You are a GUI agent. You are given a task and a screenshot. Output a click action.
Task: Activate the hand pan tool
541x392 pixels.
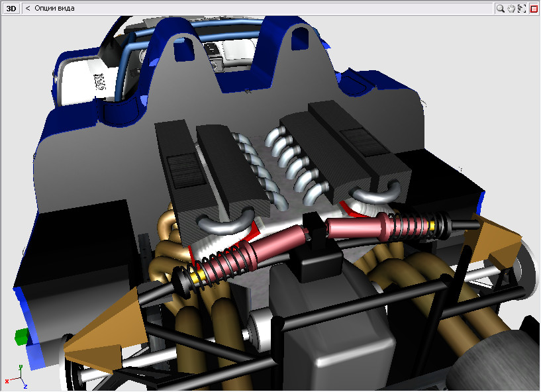511,9
